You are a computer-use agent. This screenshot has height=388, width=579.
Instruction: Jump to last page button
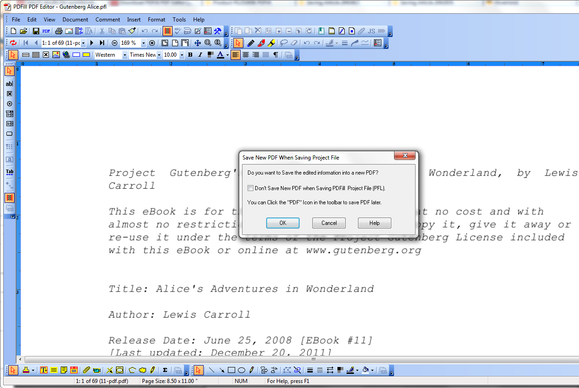point(102,43)
